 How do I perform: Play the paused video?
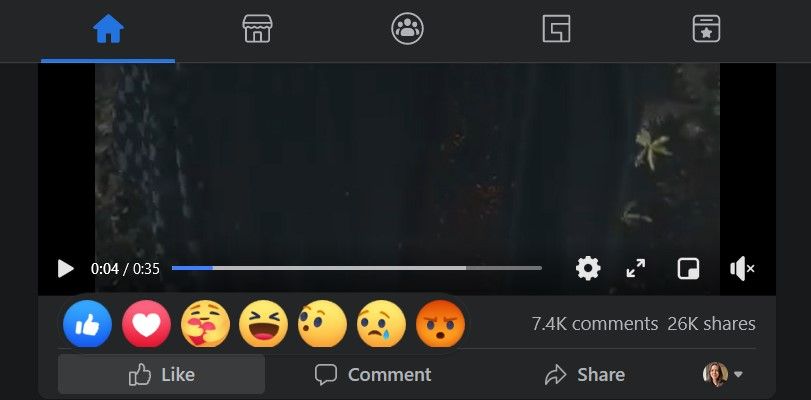click(x=65, y=269)
